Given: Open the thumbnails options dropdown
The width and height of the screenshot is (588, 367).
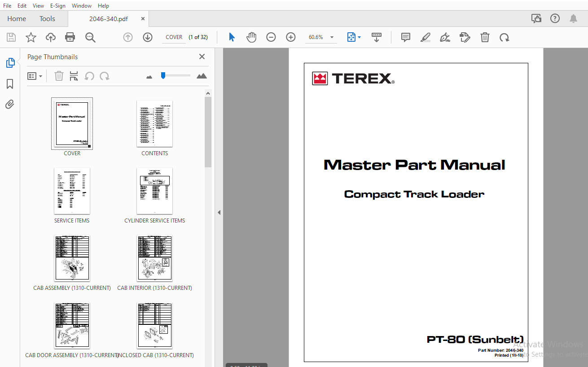Looking at the screenshot, I should (x=35, y=76).
